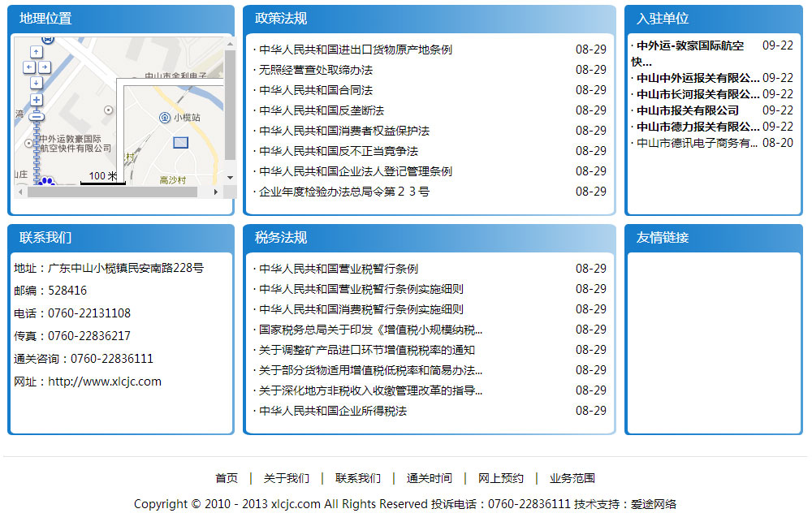The width and height of the screenshot is (812, 526).
Task: Open 中华人民共和国反垄断法 link
Action: (x=321, y=110)
